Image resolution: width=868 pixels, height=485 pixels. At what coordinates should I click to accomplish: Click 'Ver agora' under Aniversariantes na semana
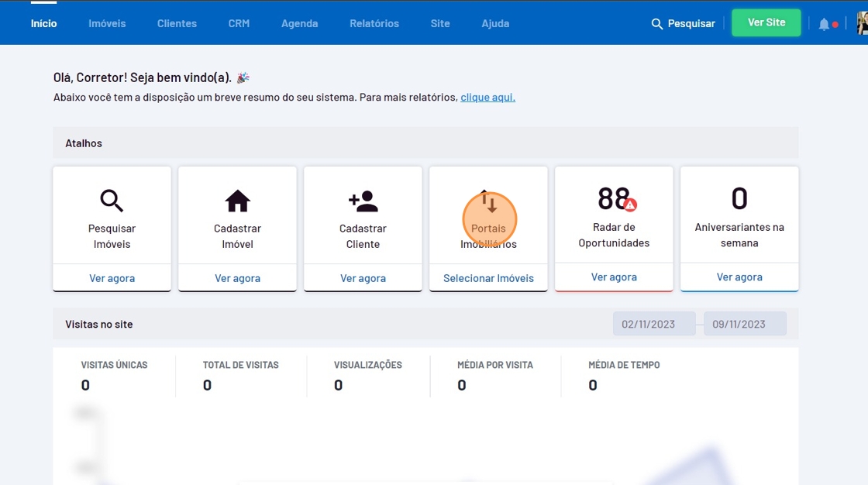[739, 277]
